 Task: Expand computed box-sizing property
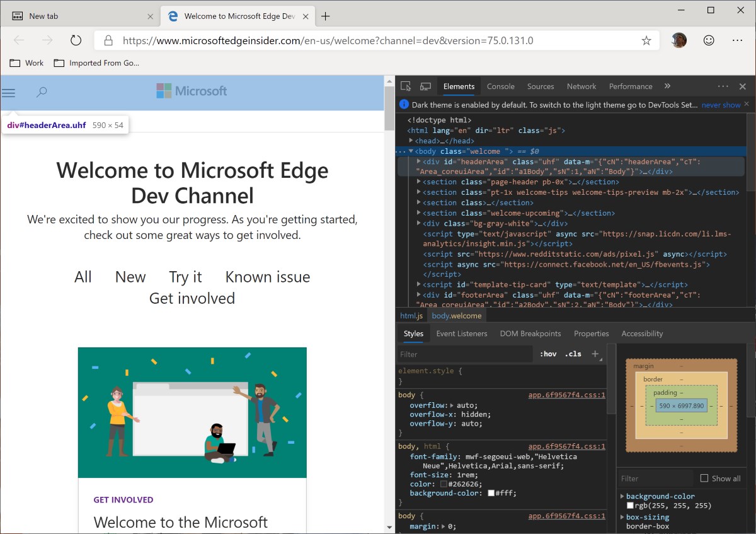(622, 518)
